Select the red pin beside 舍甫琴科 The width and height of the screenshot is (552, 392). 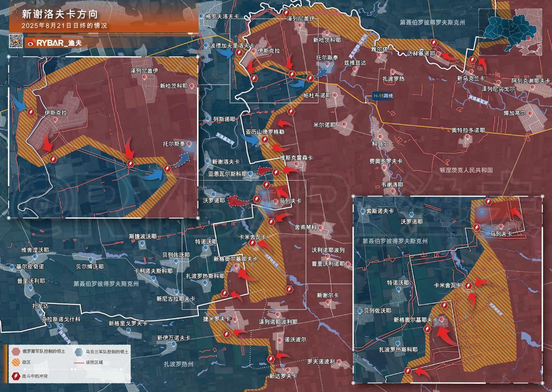321,227
